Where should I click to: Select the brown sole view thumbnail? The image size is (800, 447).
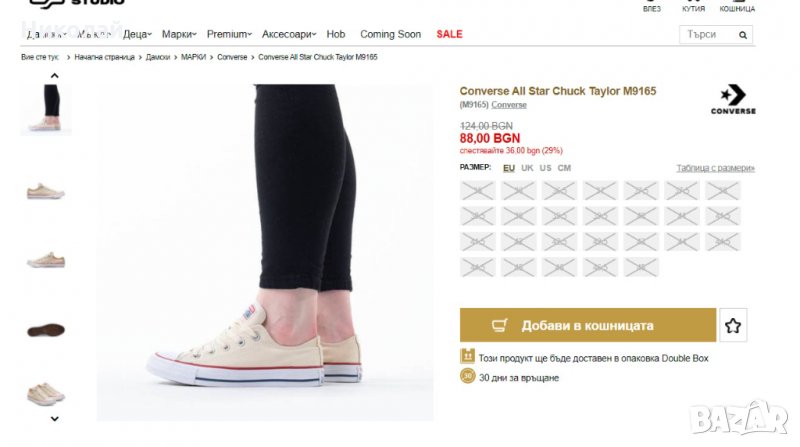click(46, 330)
